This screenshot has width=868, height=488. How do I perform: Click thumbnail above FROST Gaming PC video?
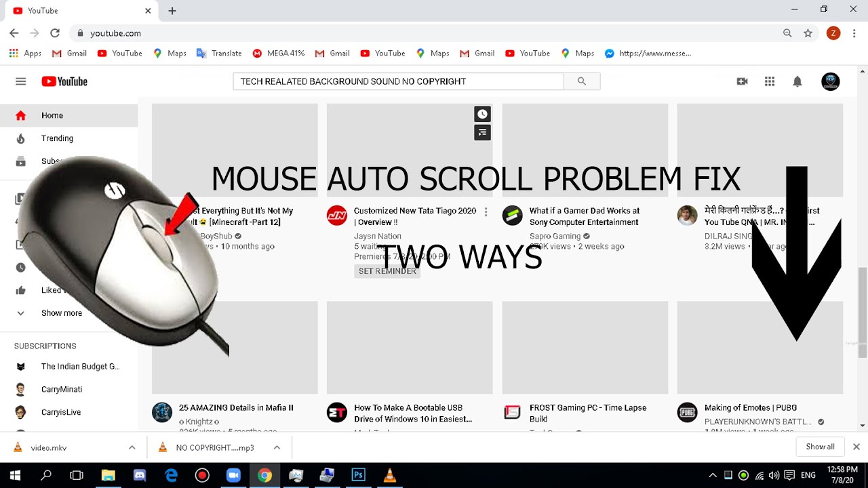point(585,348)
